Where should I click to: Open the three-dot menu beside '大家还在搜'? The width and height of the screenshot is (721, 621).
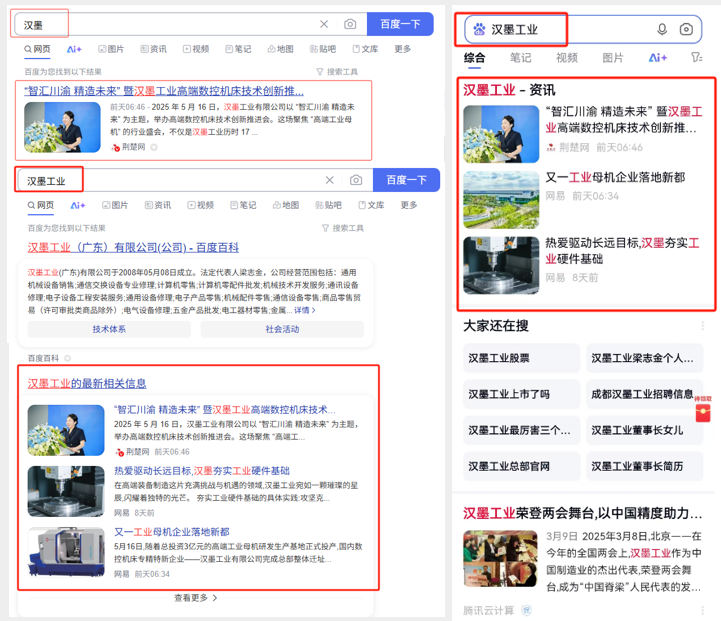coord(703,326)
